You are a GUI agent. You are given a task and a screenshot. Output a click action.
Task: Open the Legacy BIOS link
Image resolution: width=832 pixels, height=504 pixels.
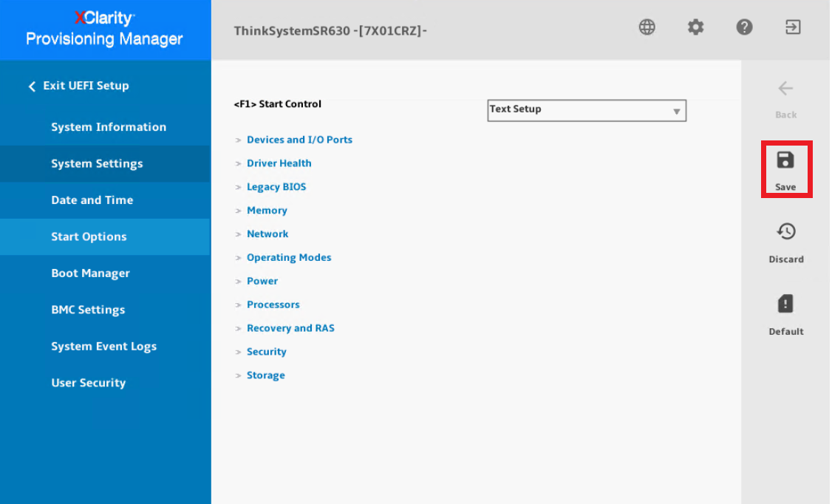[276, 186]
